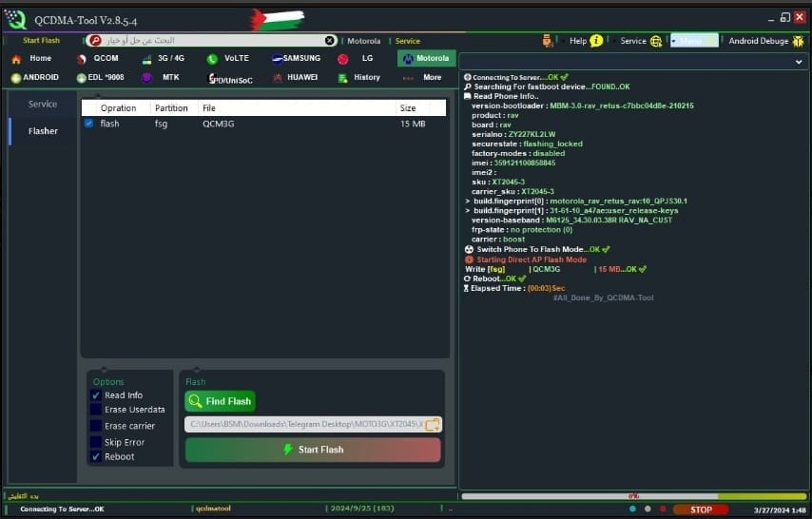Click the cyan status dot
Viewport: 812px width, 519px height.
click(x=632, y=509)
